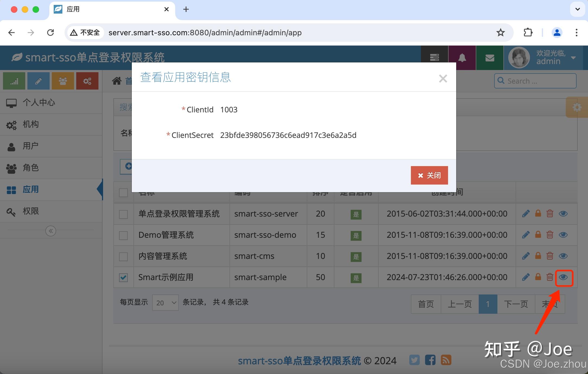Open the notifications bell icon

(x=462, y=58)
